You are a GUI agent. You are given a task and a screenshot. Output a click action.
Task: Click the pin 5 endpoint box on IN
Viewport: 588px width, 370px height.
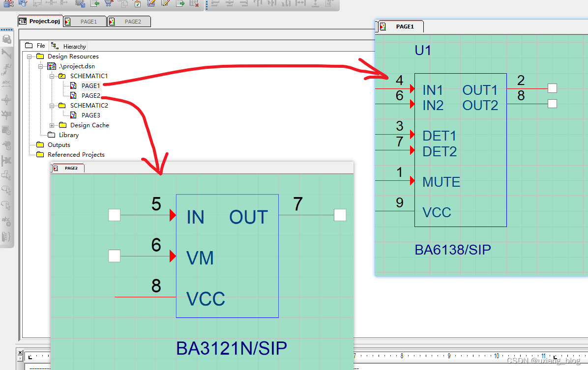coord(115,215)
